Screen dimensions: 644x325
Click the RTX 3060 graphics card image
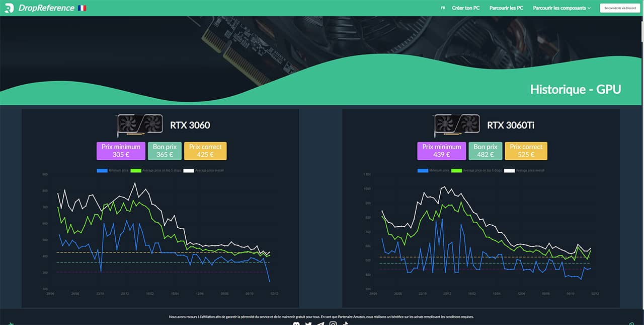pos(140,125)
